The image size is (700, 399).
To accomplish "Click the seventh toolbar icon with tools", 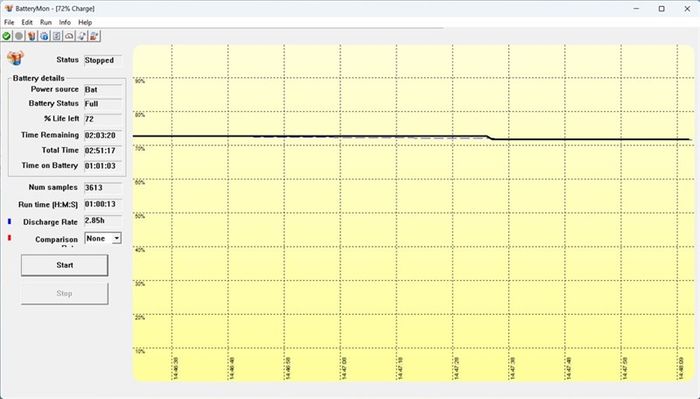I will 81,36.
